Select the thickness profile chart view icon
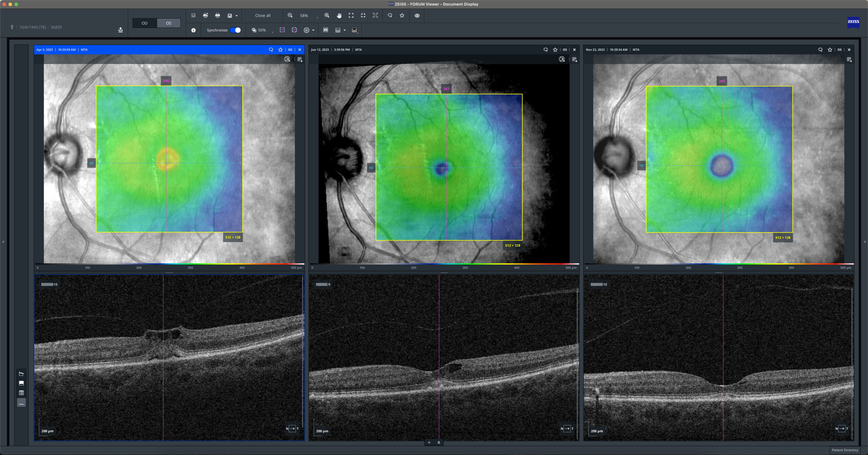Image resolution: width=868 pixels, height=455 pixels. 21,373
